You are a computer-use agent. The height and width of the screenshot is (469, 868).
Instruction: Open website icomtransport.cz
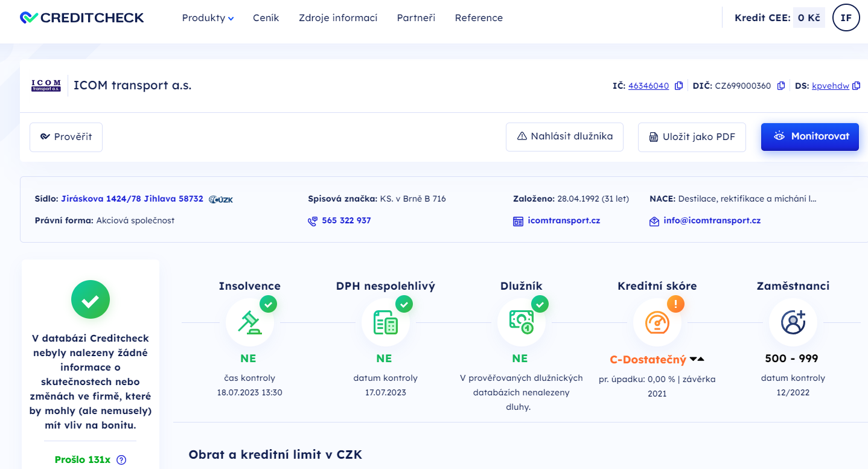tap(564, 221)
